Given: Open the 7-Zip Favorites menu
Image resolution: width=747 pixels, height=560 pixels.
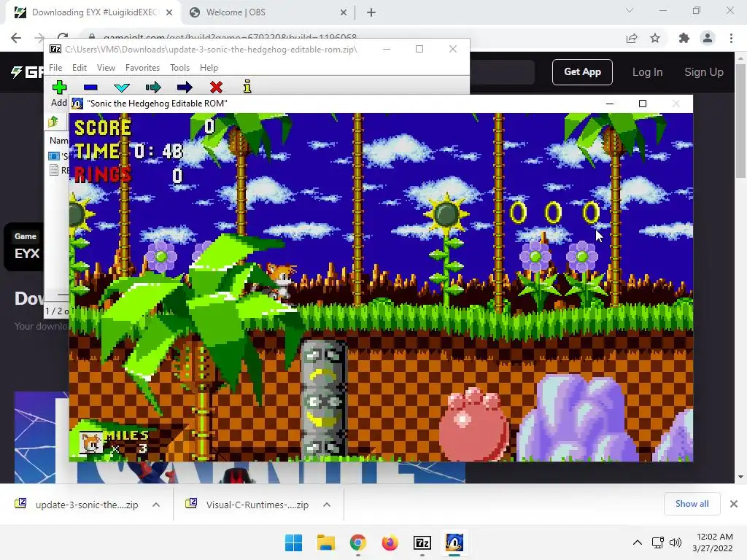Looking at the screenshot, I should [x=142, y=68].
